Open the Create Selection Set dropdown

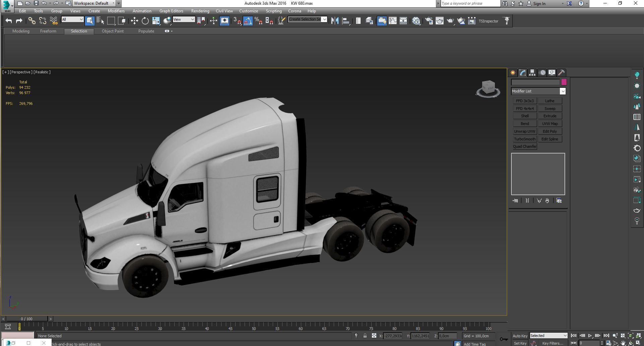(307, 19)
